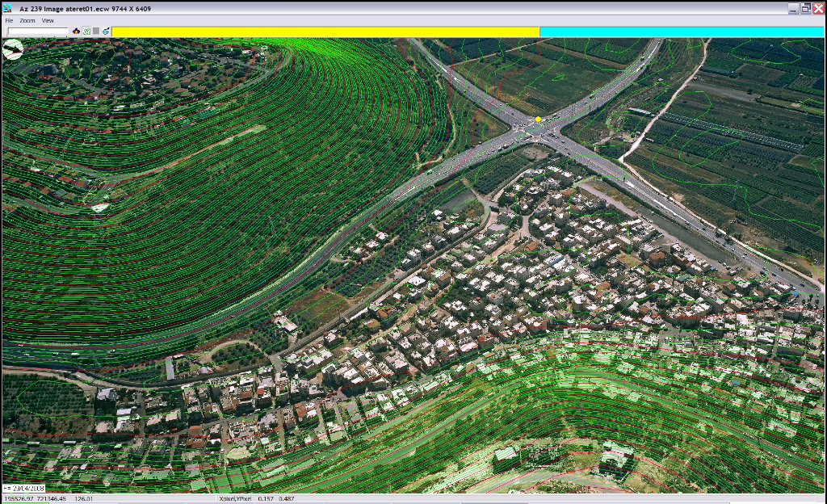Click the gray square toolbar button
This screenshot has width=827, height=504.
click(x=96, y=31)
